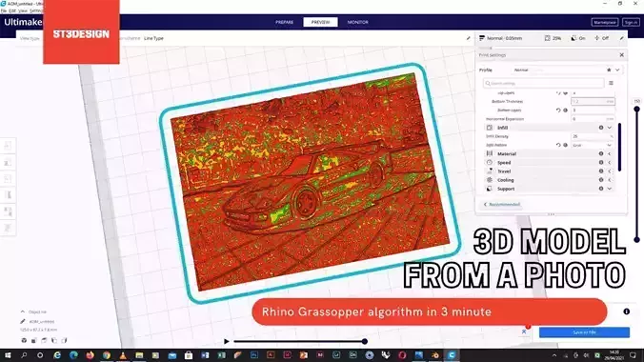Click the pencil icon on view options bar

coord(468,38)
